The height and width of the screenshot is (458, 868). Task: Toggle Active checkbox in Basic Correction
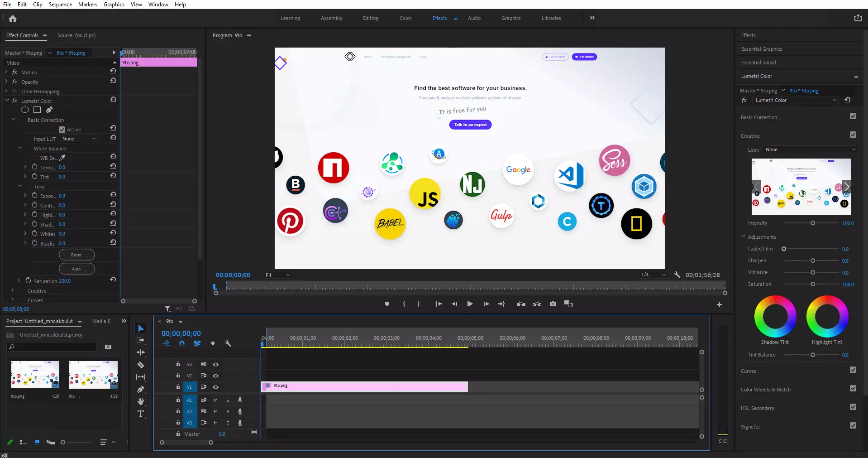pos(62,130)
